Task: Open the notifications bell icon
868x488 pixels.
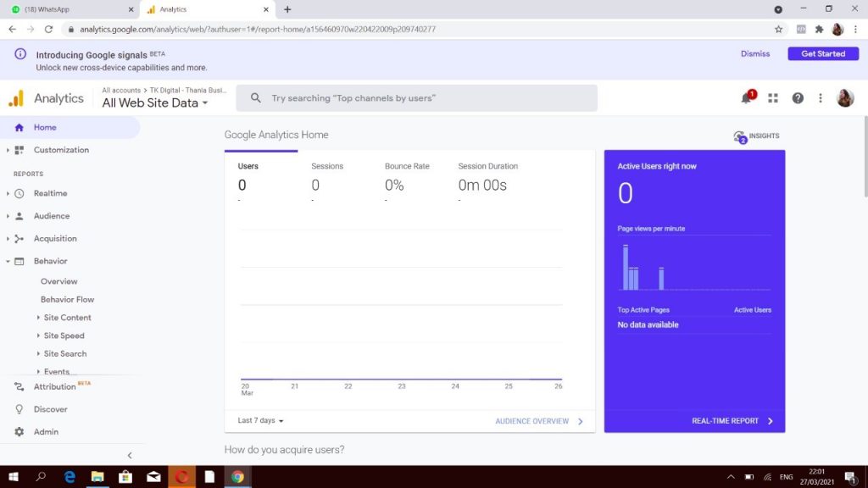Action: tap(747, 98)
